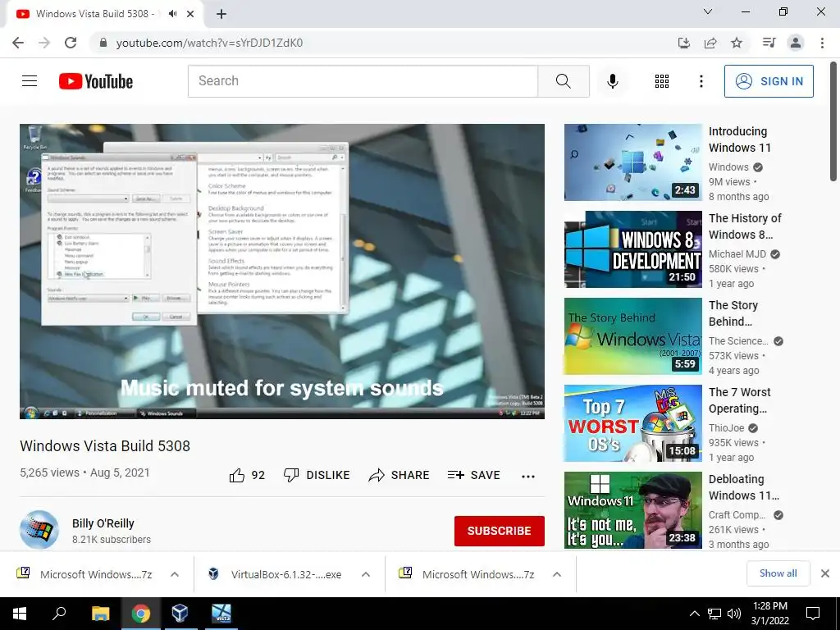Save the video to a playlist
The image size is (840, 630).
click(473, 475)
